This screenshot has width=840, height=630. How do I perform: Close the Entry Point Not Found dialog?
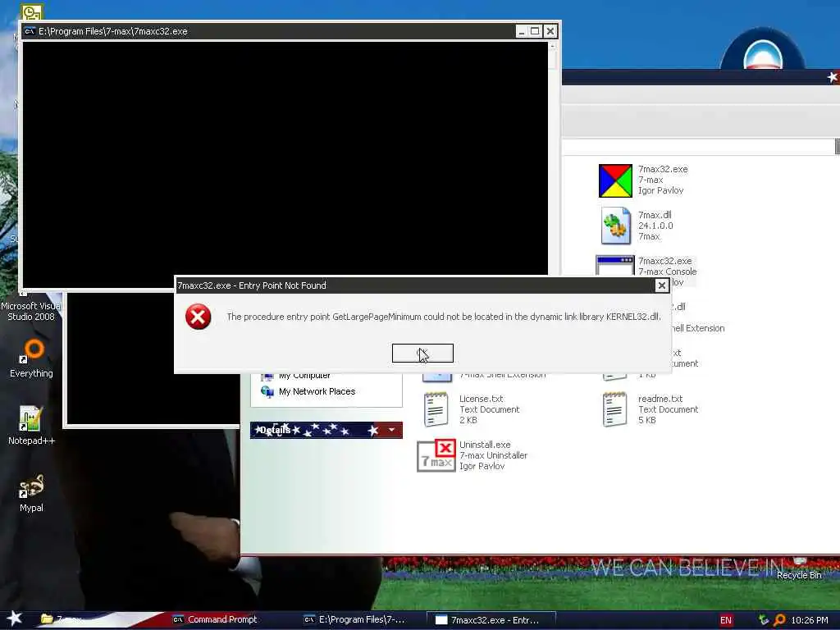[x=662, y=285]
